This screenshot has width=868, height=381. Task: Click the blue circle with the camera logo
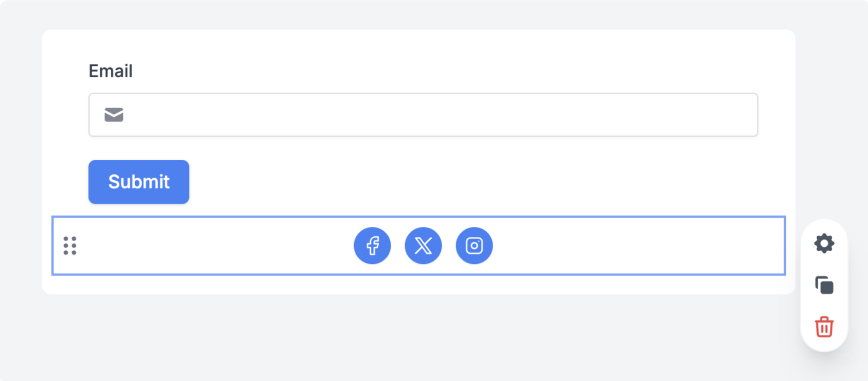(x=474, y=246)
